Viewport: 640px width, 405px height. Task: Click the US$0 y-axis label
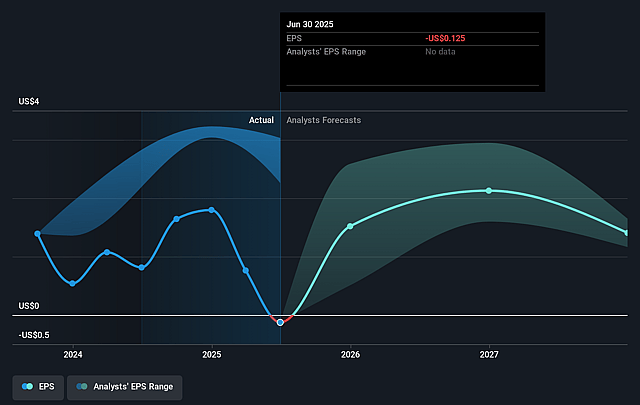[x=29, y=306]
